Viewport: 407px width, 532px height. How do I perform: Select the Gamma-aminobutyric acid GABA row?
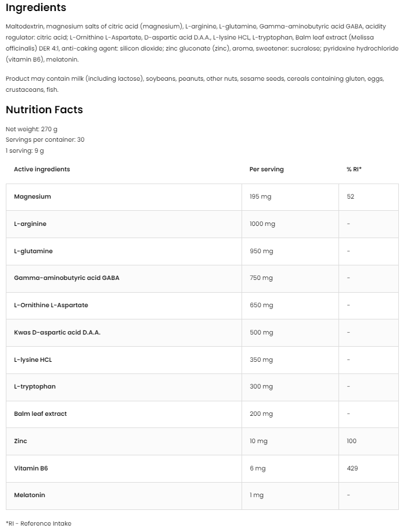pos(67,278)
